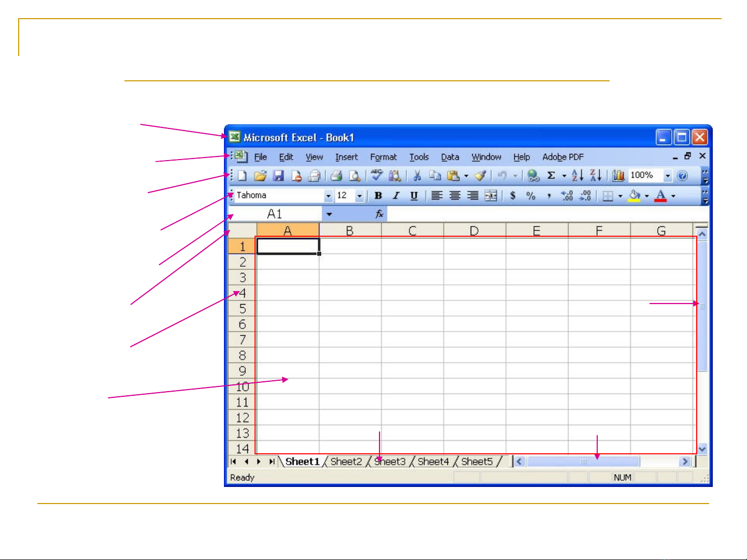
Task: Select row 7 header
Action: pos(242,340)
